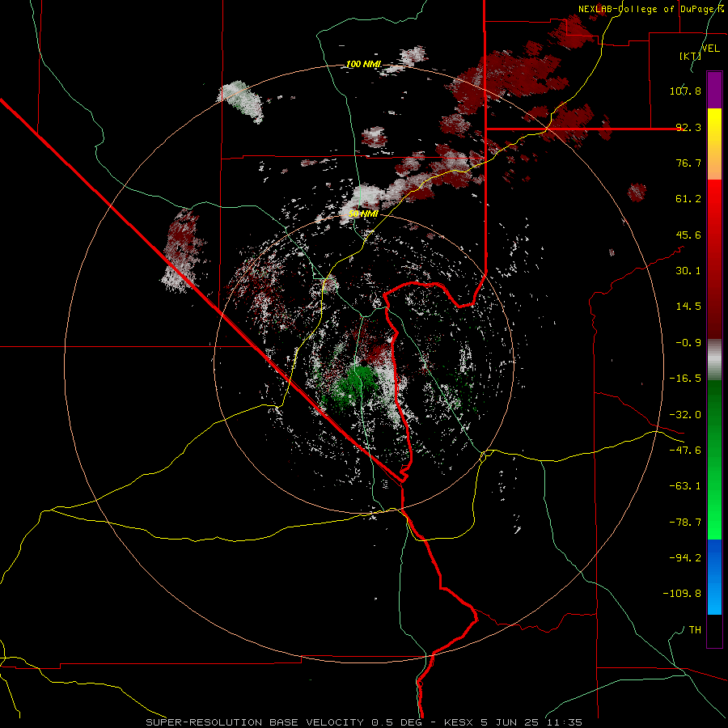Click the SUPER-RESOLUTION BASE VELOCITY caption text
The width and height of the screenshot is (728, 728).
255,722
